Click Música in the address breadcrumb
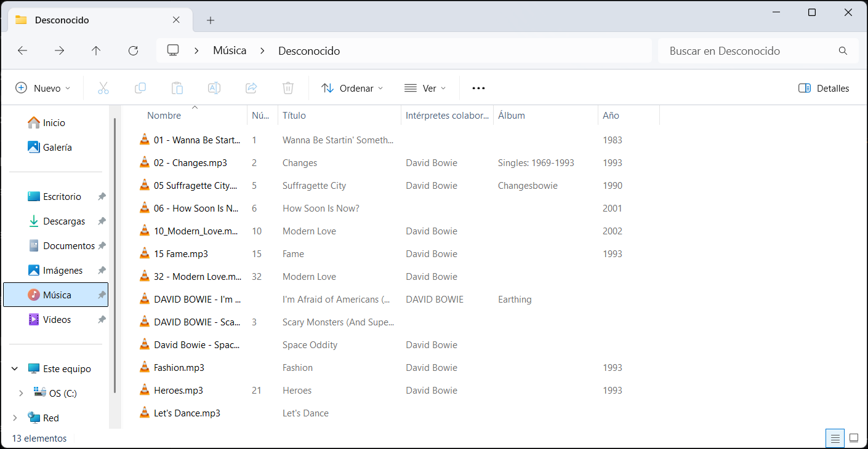The height and width of the screenshot is (449, 868). (230, 50)
